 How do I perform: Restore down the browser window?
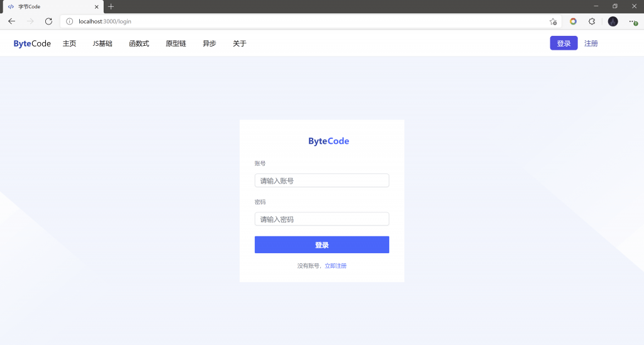coord(615,6)
